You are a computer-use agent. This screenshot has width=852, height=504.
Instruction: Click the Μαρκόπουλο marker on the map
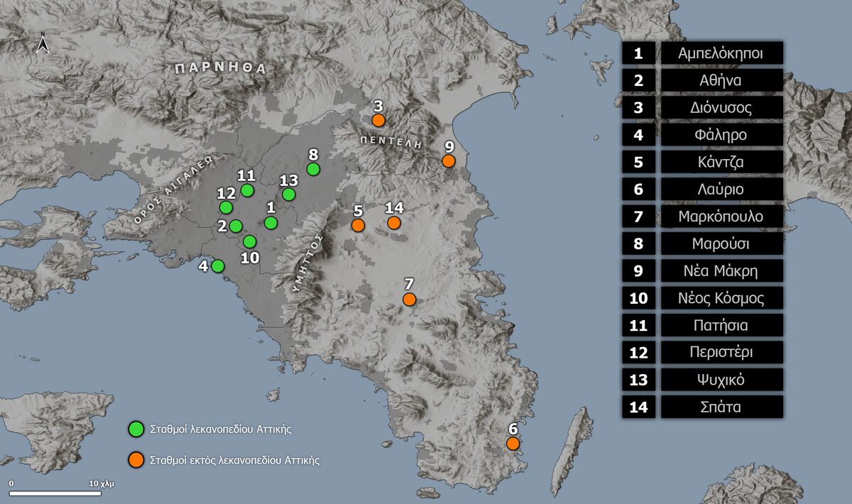coord(409,300)
